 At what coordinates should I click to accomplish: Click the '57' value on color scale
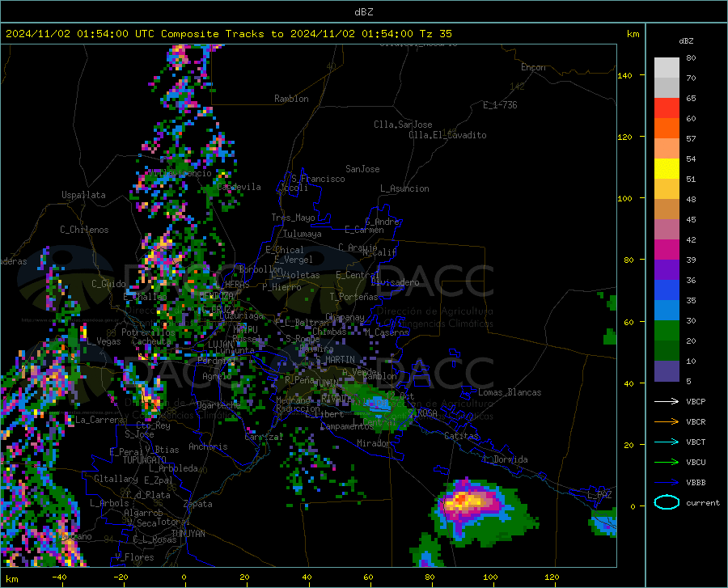pos(691,139)
